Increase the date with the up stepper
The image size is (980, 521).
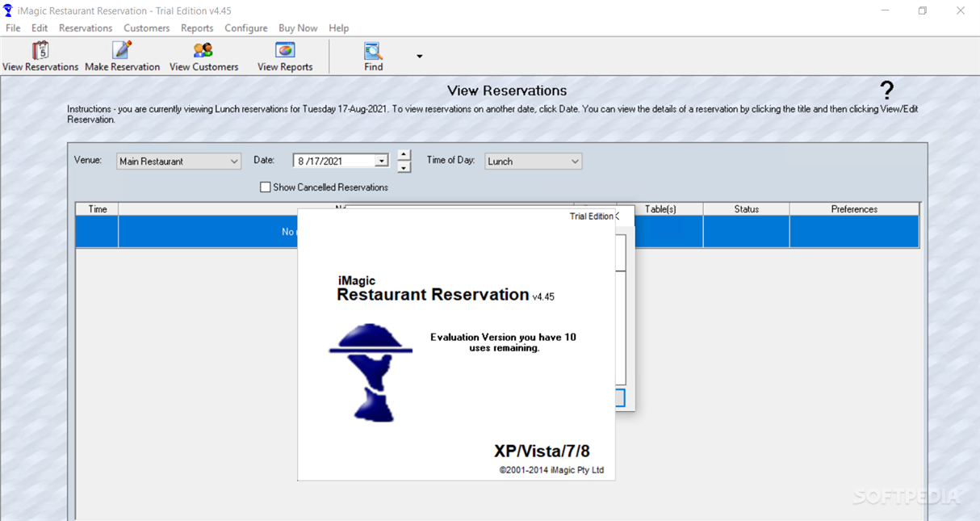click(404, 155)
